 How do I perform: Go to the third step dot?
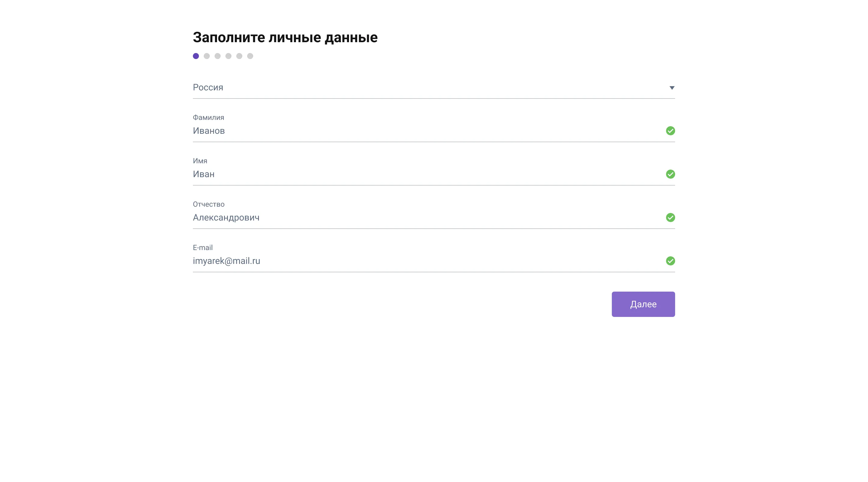(217, 56)
